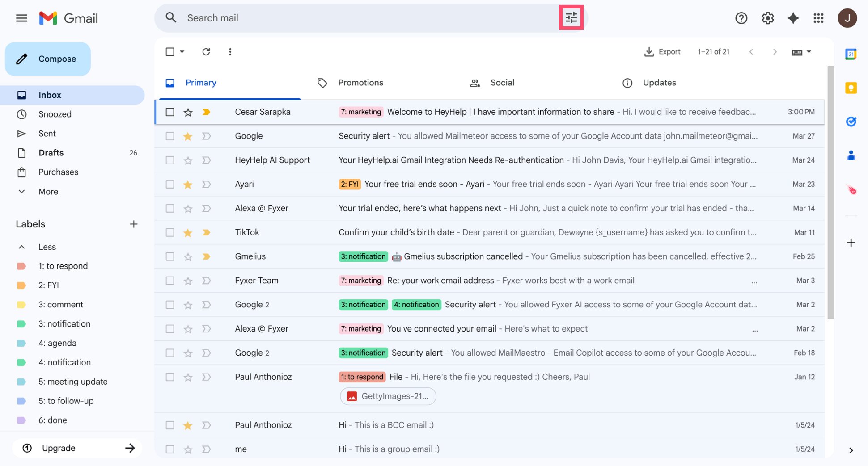Viewport: 868px width, 466px height.
Task: Open Google Tasks side panel icon
Action: click(x=851, y=122)
